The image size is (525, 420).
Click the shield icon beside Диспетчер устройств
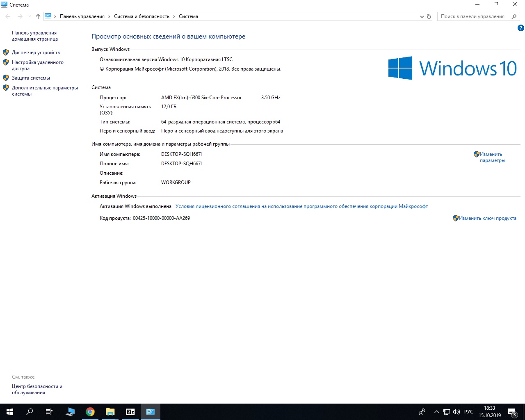(6, 52)
